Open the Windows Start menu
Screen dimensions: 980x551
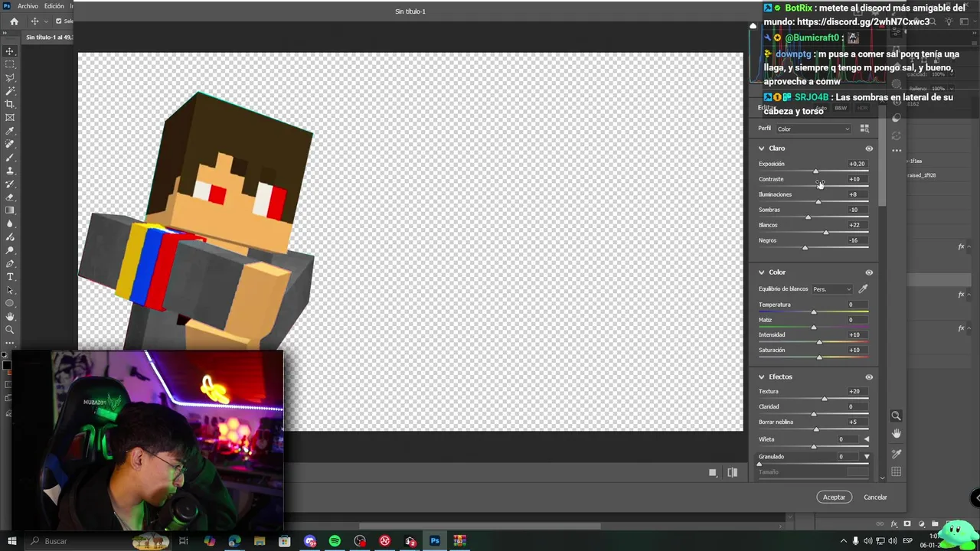(x=11, y=541)
